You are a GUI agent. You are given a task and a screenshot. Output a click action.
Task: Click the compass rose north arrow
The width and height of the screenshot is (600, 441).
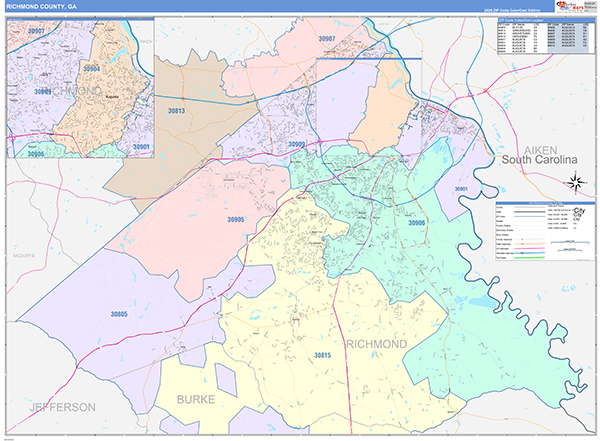(576, 181)
